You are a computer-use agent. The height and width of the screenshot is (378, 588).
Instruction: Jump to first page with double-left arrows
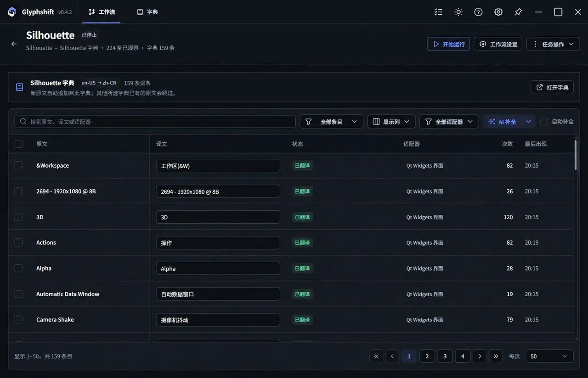click(376, 356)
